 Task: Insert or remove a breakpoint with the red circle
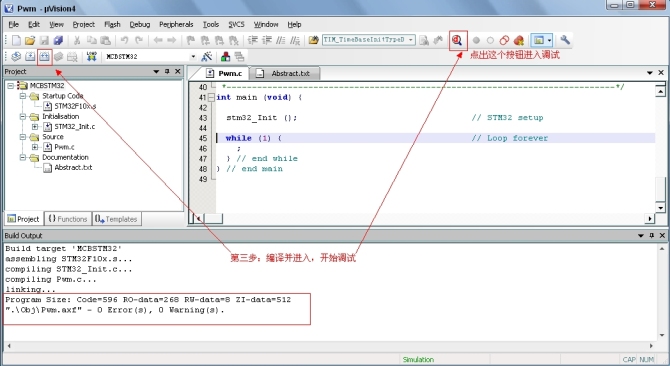pyautogui.click(x=476, y=40)
